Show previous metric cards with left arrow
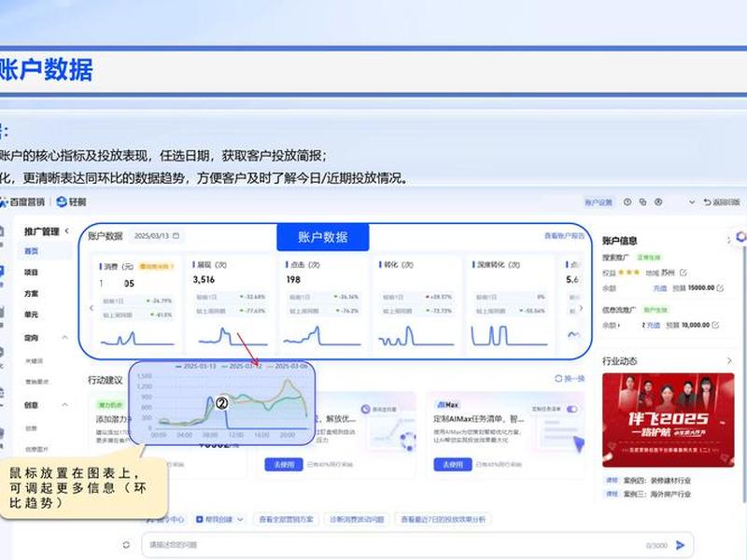The image size is (747, 560). pos(92,308)
